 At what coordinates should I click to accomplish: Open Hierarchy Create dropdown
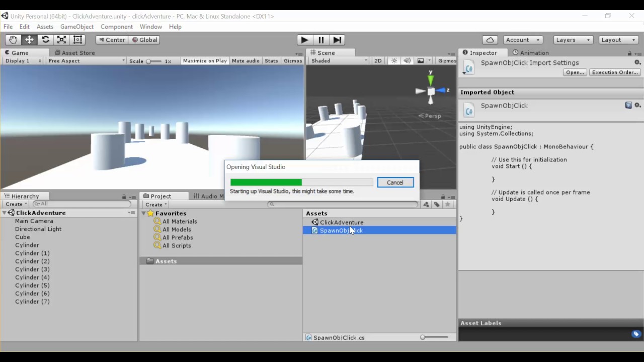(x=16, y=204)
